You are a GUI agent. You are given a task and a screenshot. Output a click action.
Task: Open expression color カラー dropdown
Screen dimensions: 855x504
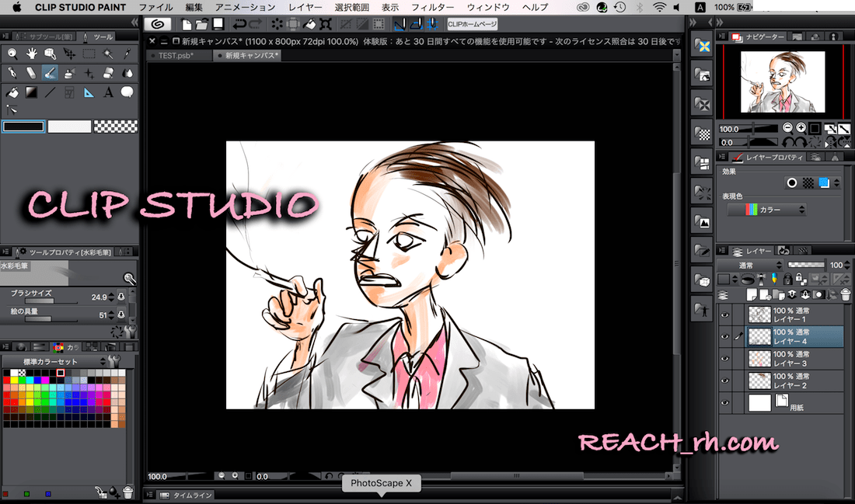(x=766, y=209)
